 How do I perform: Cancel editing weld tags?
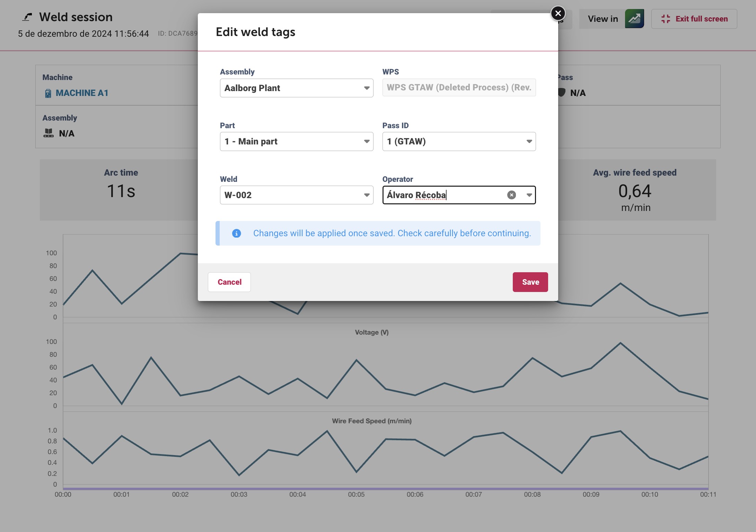click(229, 282)
